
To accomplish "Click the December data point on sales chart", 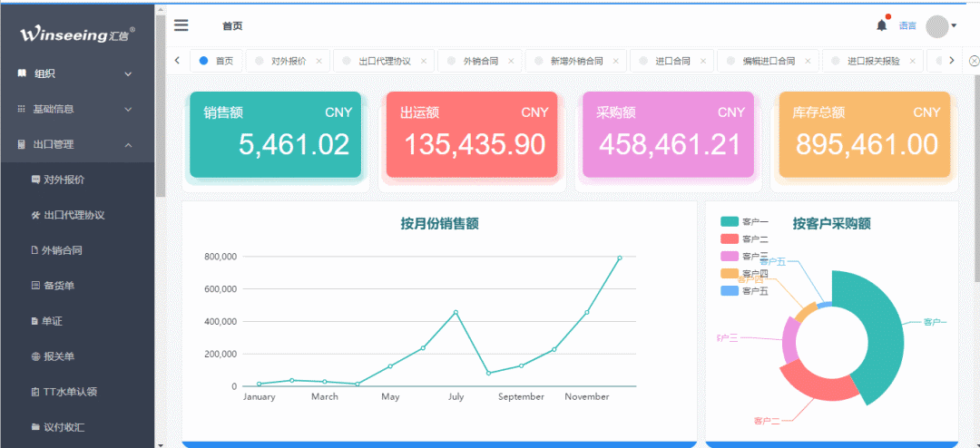I will pyautogui.click(x=620, y=258).
